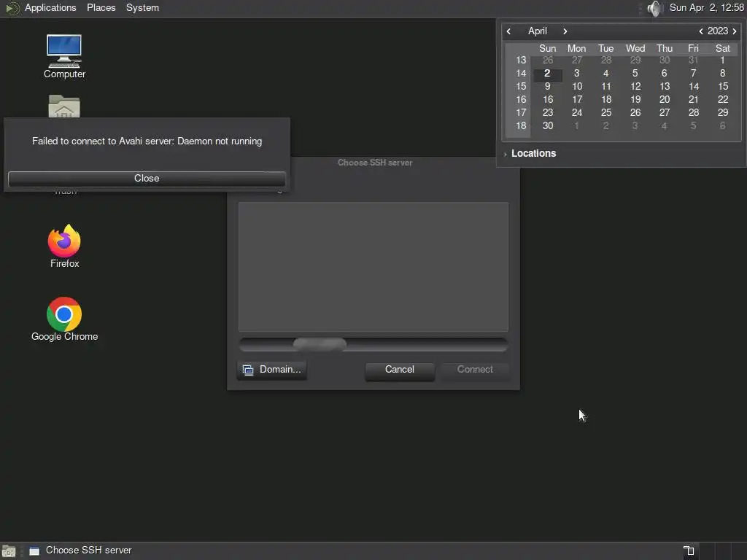Select April 15 in the calendar
The width and height of the screenshot is (747, 560).
[723, 87]
